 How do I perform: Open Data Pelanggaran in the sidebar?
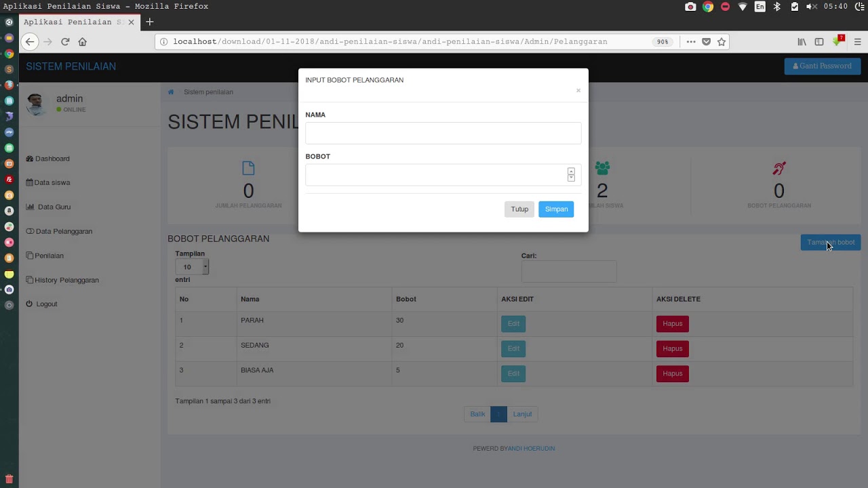coord(59,231)
